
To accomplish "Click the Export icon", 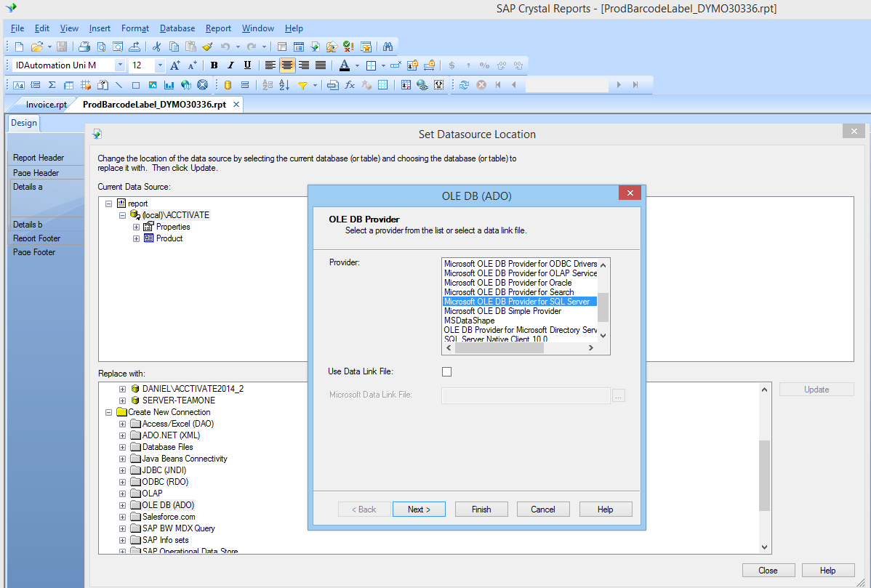I will pos(135,47).
